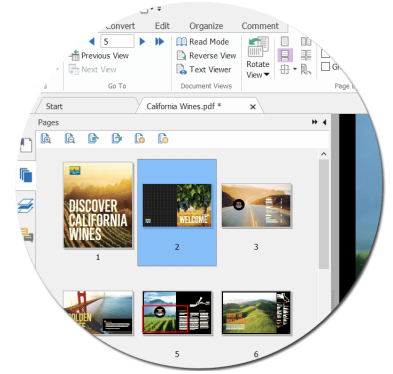Close the California Wines.pdf tab

tap(253, 107)
